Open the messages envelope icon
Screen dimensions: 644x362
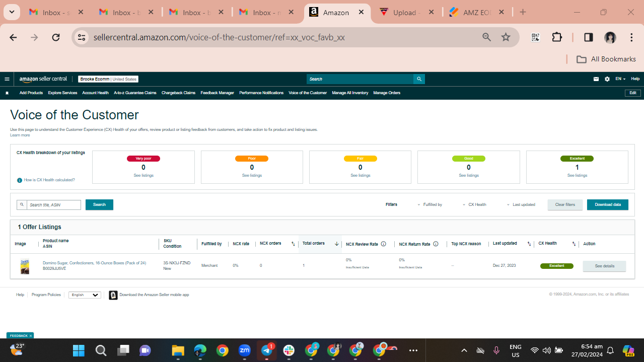596,79
